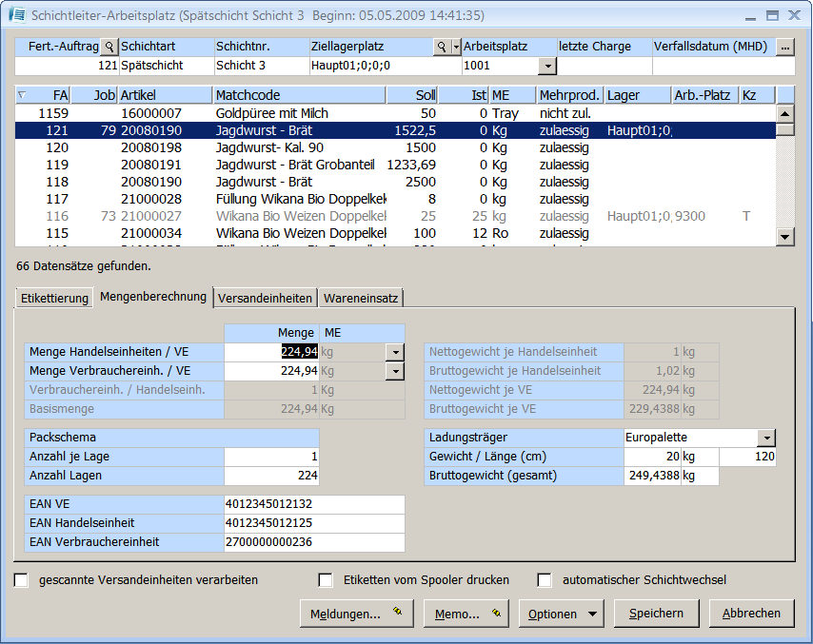Check the automatischer Schichtwechsel option

(x=545, y=580)
